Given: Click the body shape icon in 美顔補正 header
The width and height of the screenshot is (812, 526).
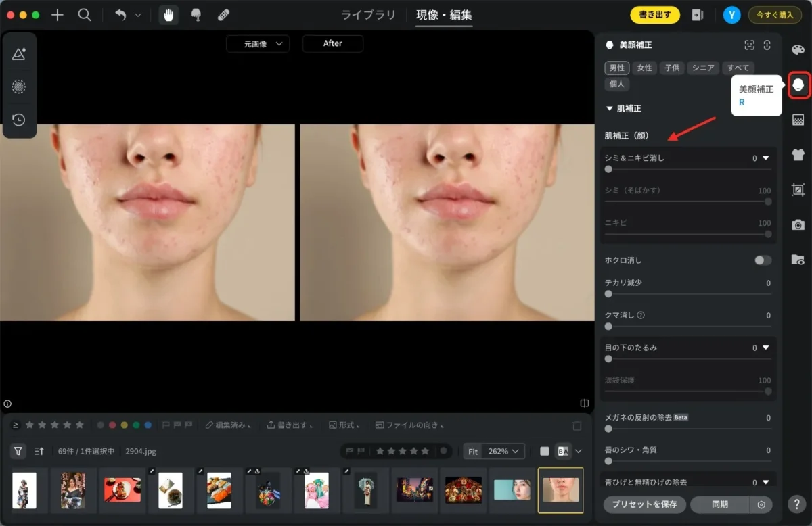Looking at the screenshot, I should tap(767, 45).
